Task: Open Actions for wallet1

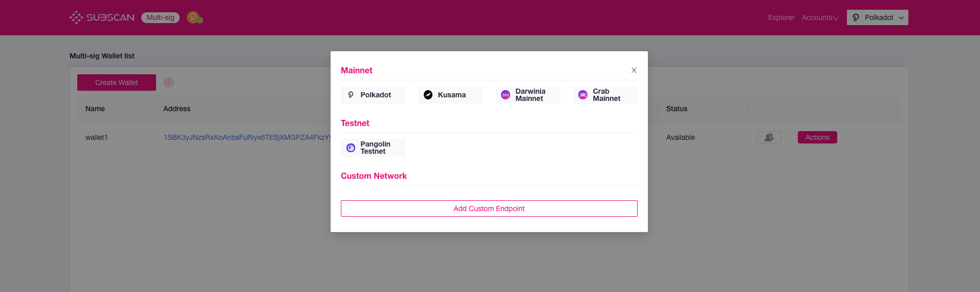Action: pos(817,137)
